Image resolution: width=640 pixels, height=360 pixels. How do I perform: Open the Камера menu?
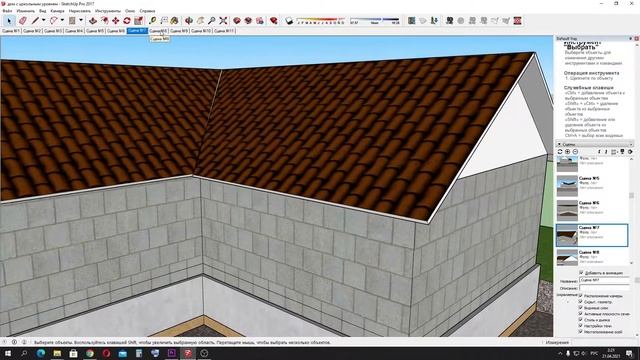(58, 11)
